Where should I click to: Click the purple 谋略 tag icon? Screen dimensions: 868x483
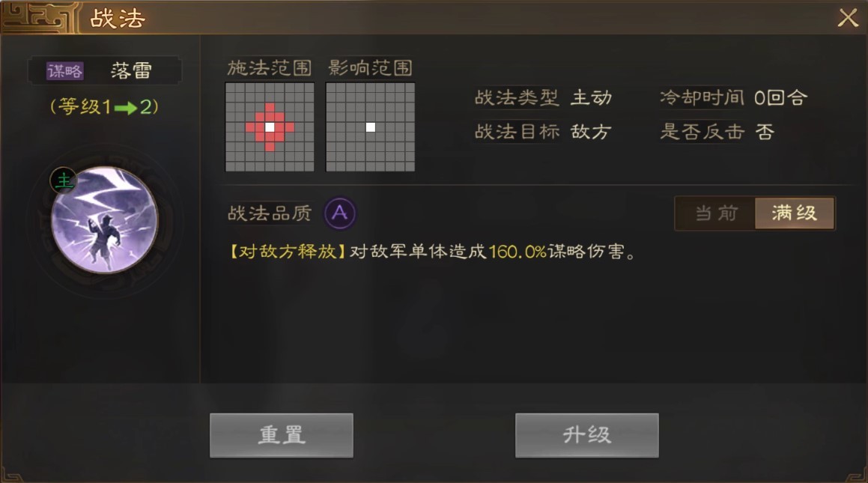(x=64, y=71)
